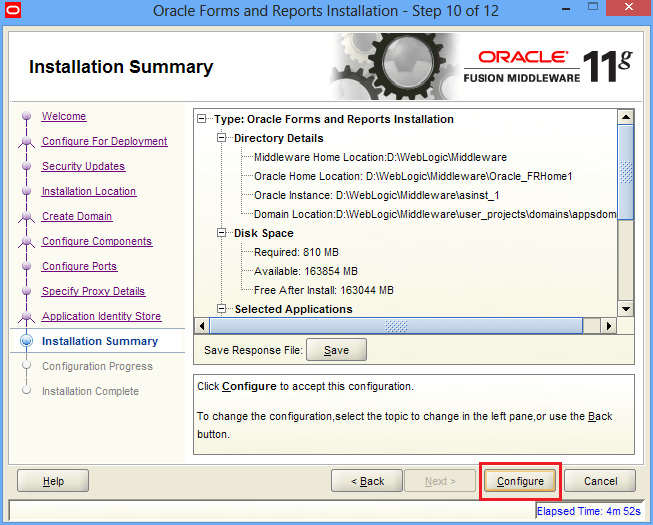The height and width of the screenshot is (525, 653).
Task: Select the Available: 163854 MB row
Action: coord(306,271)
